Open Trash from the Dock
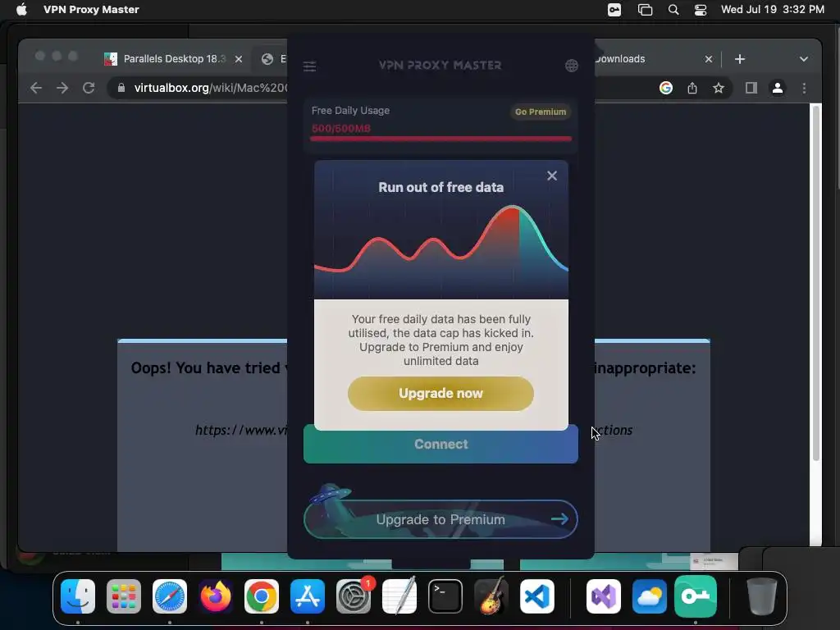 tap(761, 596)
